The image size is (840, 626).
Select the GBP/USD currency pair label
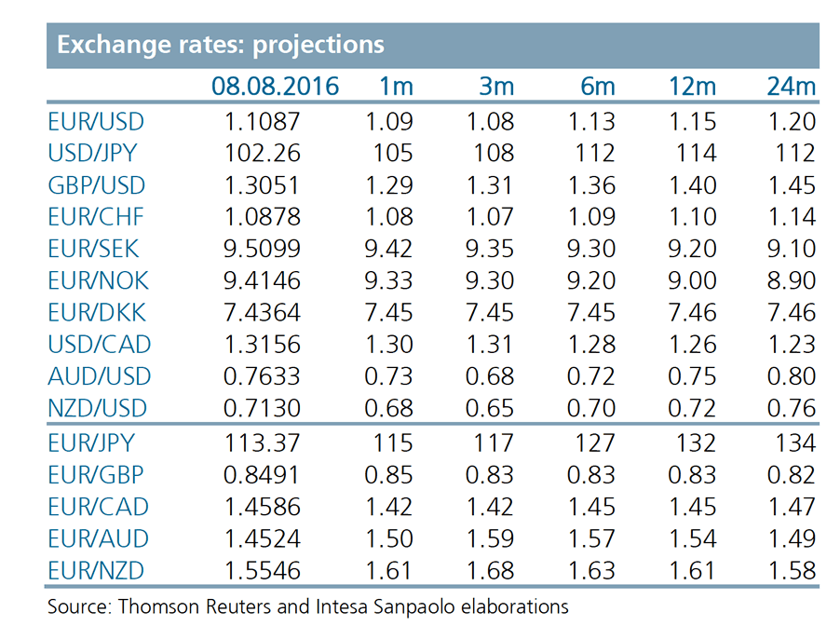coord(97,185)
